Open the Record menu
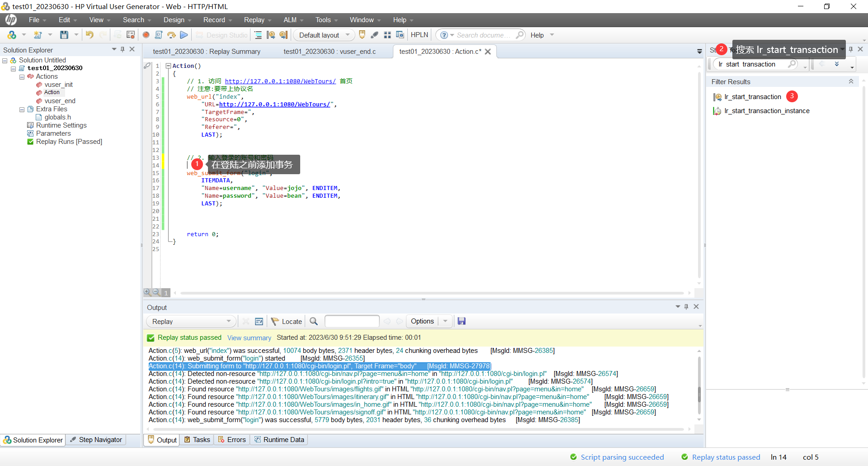The image size is (868, 466). [217, 20]
